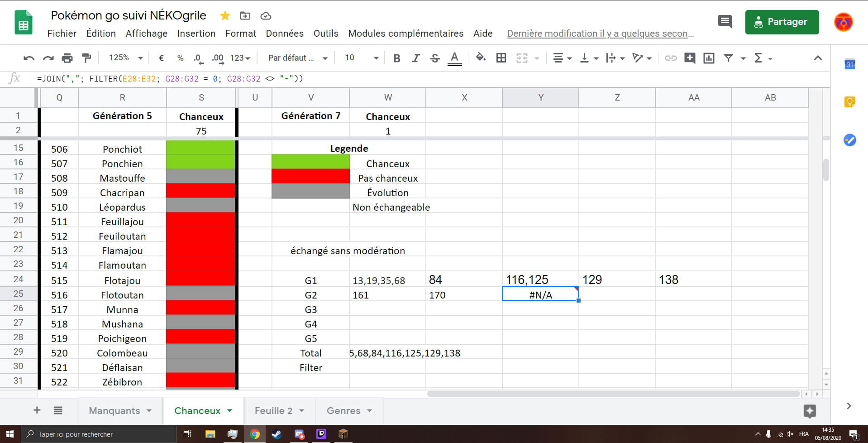Open the last modification history link
868x443 pixels.
600,34
